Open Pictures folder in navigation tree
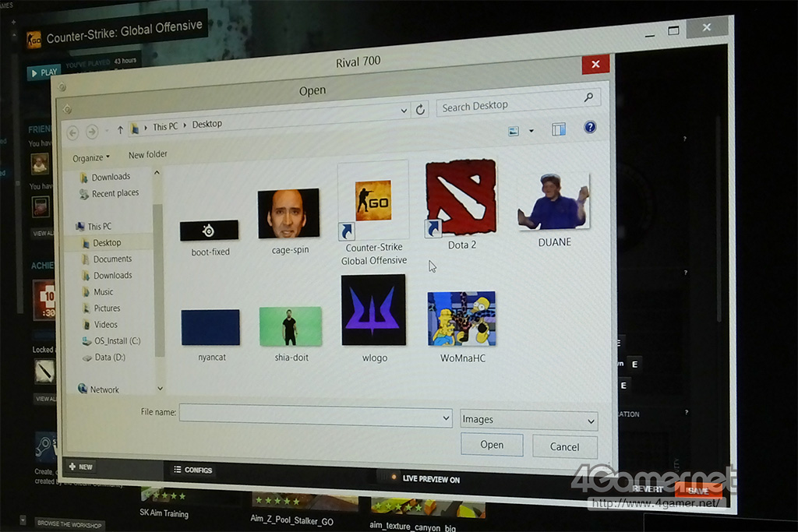Screen dimensions: 798x532 point(101,308)
